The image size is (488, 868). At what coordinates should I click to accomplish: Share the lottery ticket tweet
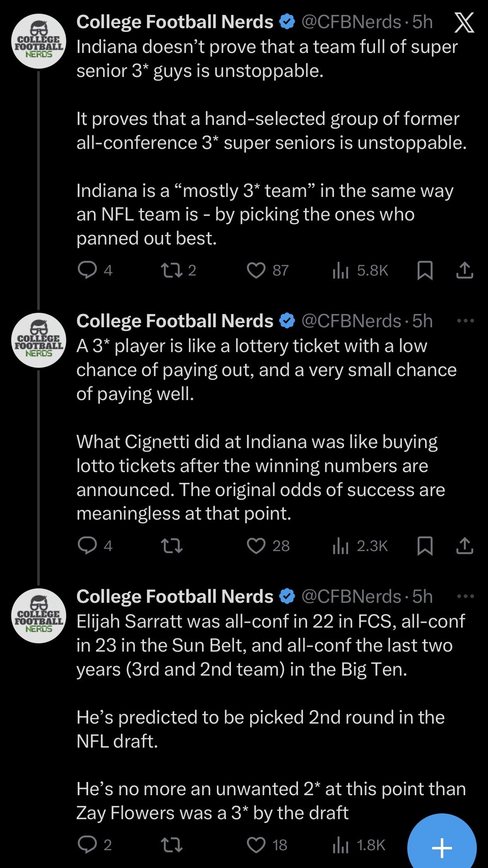[464, 546]
